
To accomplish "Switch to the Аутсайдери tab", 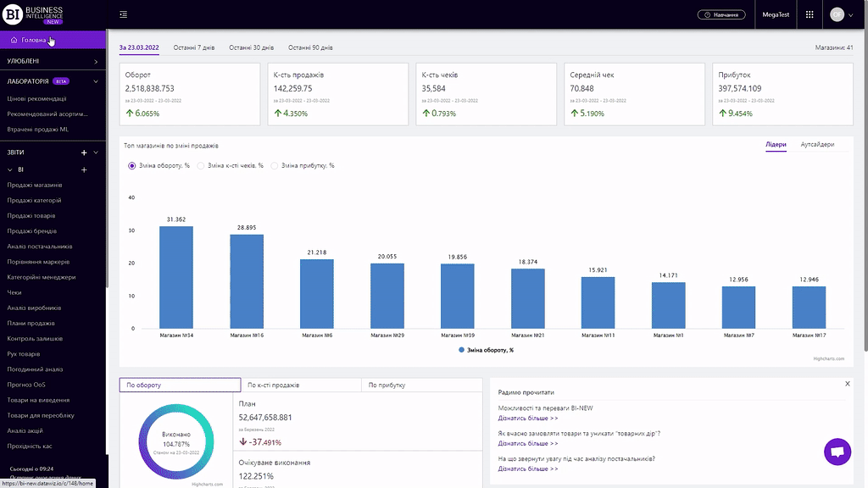I will coord(817,145).
